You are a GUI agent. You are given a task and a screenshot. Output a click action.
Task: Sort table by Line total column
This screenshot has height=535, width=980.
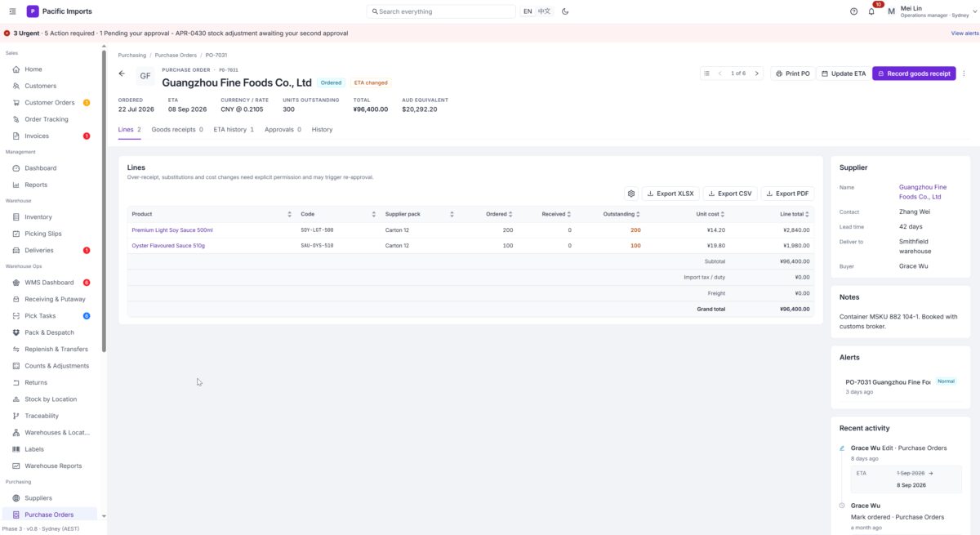point(773,214)
